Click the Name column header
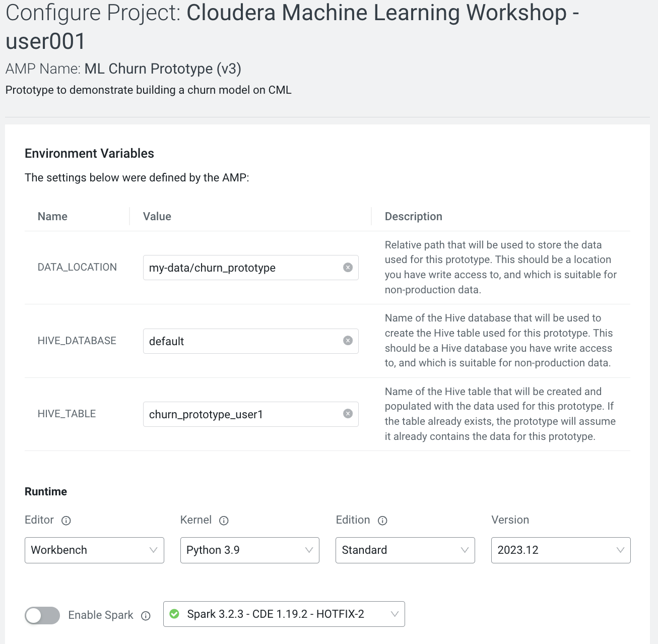This screenshot has height=644, width=658. [52, 216]
